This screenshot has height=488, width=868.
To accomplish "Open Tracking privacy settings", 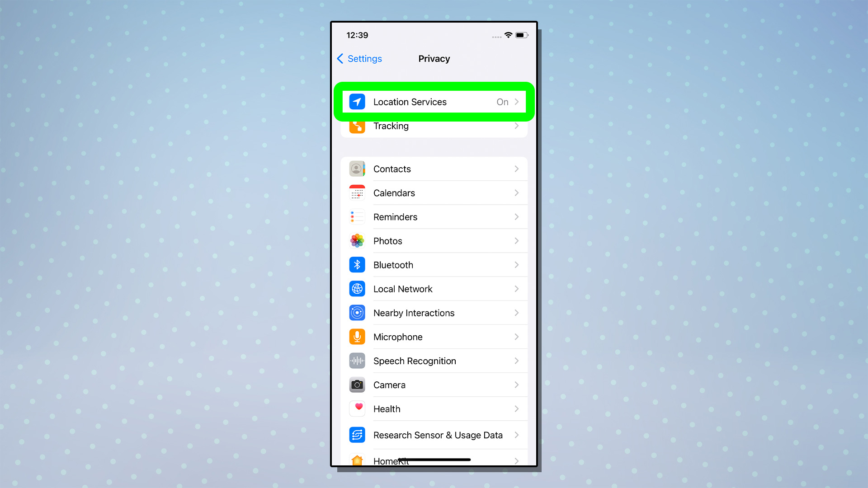I will coord(434,126).
